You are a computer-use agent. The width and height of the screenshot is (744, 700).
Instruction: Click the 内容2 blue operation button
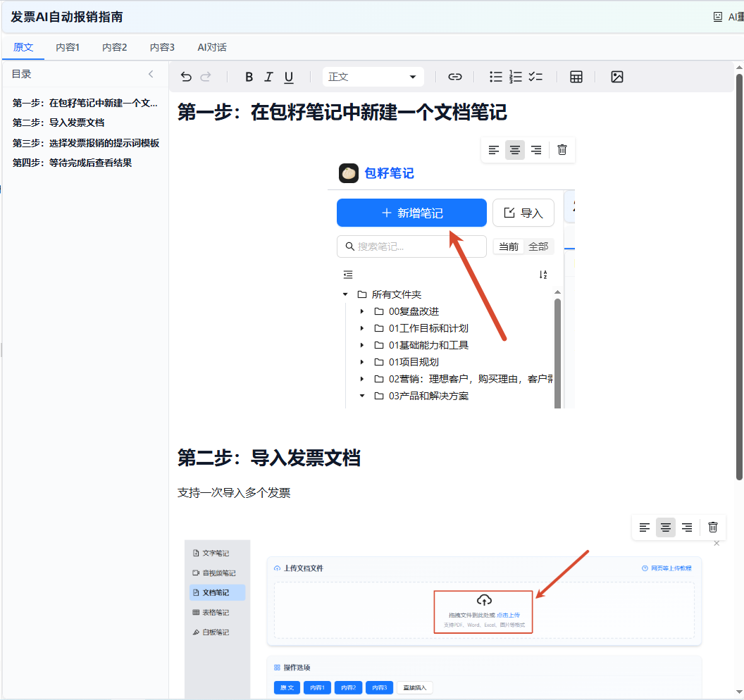[x=348, y=687]
